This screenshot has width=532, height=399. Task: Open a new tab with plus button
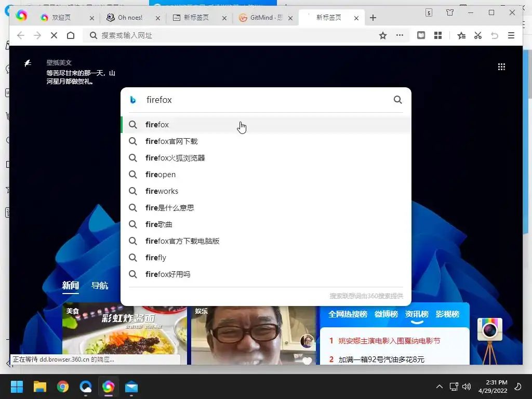click(373, 18)
